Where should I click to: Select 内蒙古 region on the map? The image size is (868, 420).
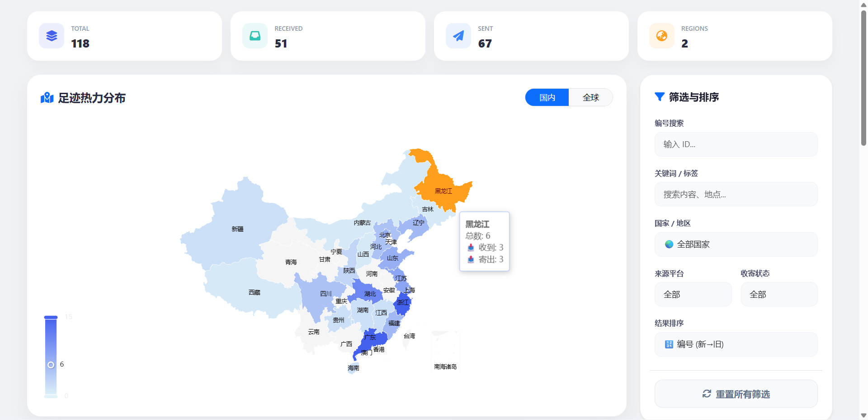point(362,223)
